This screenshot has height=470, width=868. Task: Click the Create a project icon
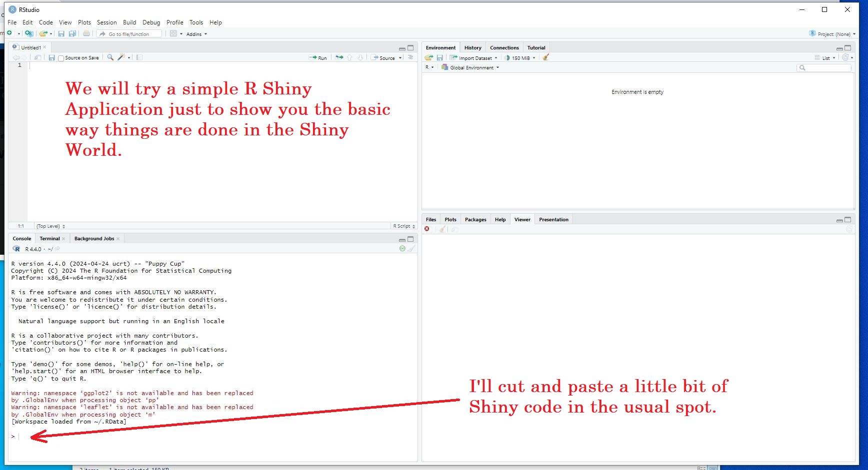[29, 33]
